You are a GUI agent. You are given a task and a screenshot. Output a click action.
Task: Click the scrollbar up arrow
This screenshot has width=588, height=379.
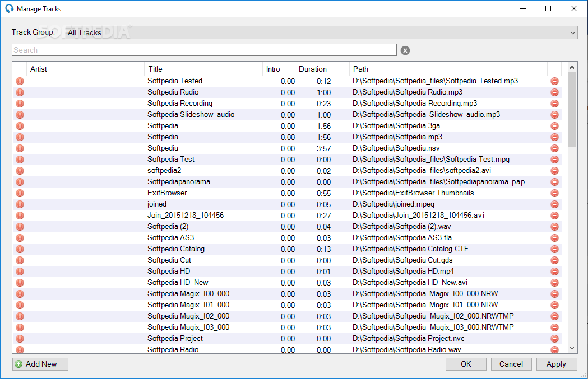(x=572, y=67)
